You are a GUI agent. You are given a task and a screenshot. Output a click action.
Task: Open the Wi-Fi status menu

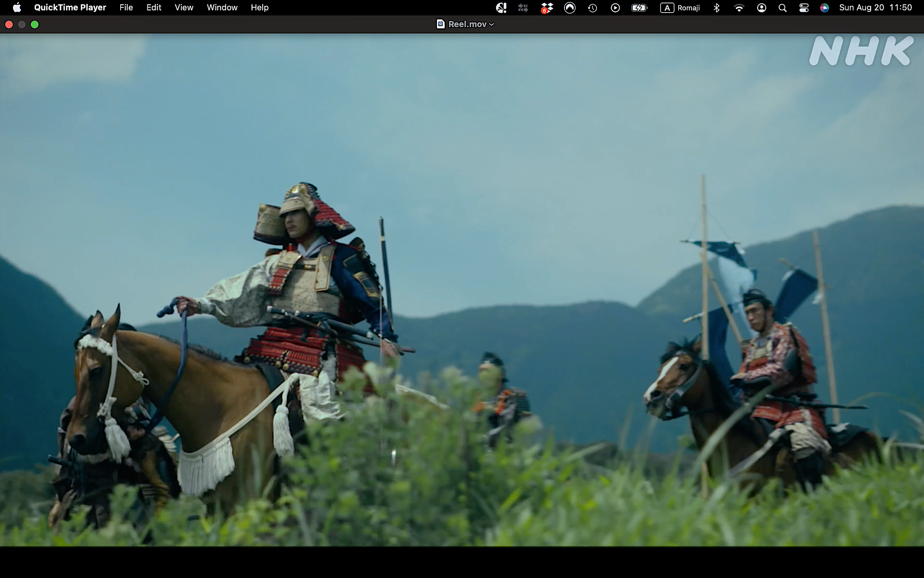click(739, 8)
